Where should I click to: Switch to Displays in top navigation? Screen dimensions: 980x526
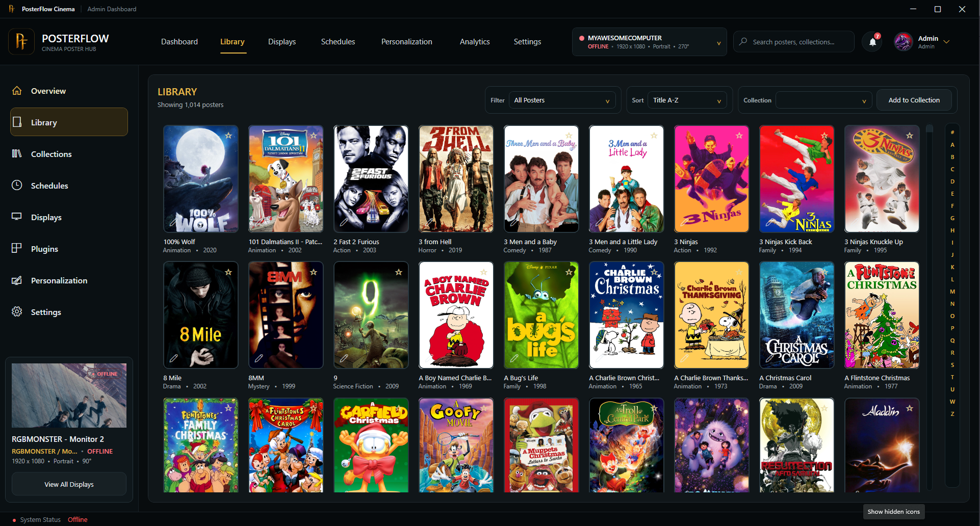[282, 42]
